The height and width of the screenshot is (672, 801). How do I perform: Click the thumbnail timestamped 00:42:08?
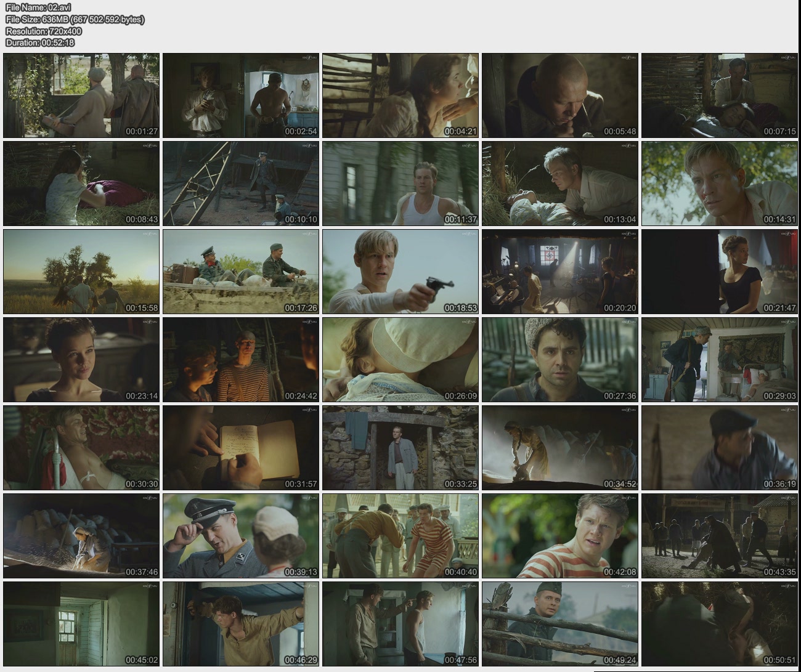pos(560,536)
